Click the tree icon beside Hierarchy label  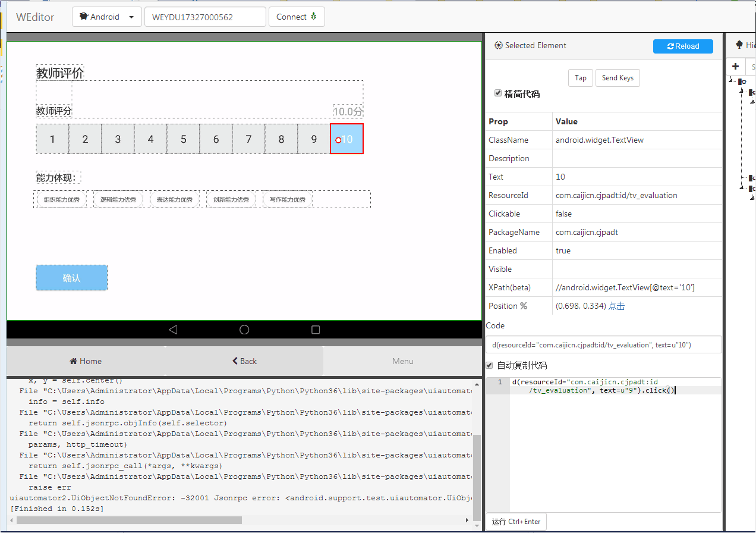[x=740, y=45]
